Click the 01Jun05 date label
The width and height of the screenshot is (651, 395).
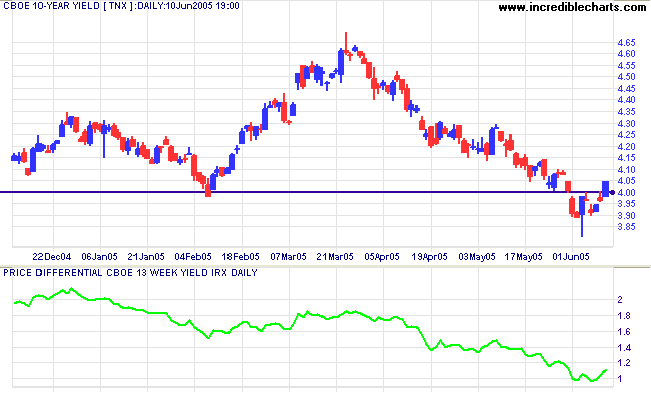570,257
